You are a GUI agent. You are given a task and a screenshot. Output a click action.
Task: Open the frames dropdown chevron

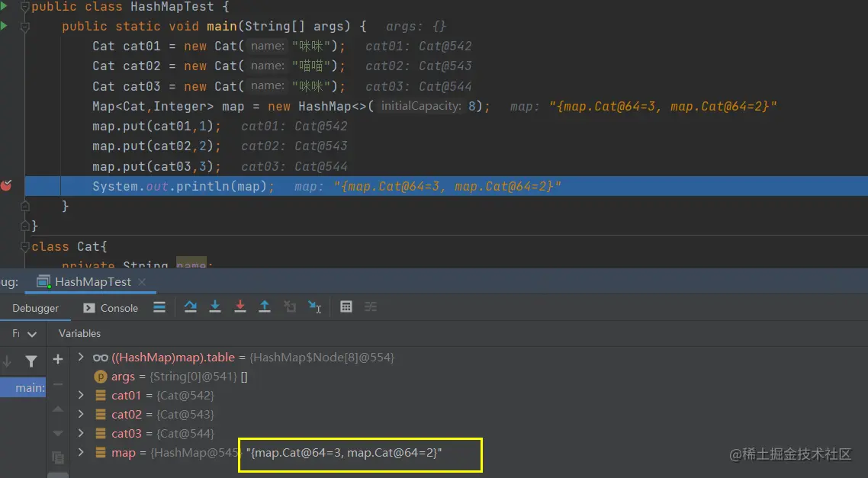click(32, 334)
